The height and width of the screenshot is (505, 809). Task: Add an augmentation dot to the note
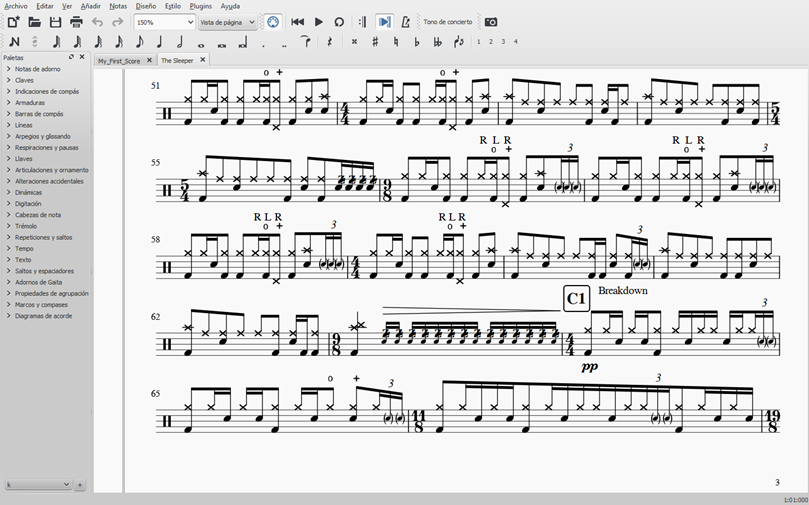coord(264,44)
